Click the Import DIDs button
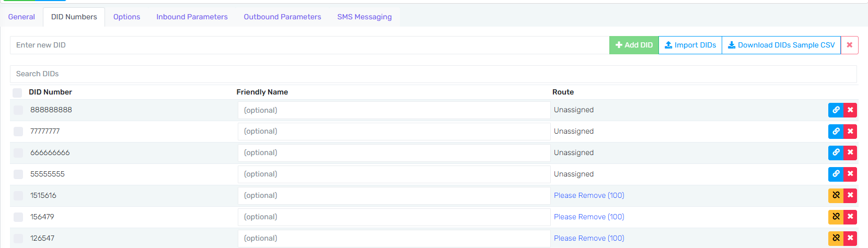 (690, 45)
